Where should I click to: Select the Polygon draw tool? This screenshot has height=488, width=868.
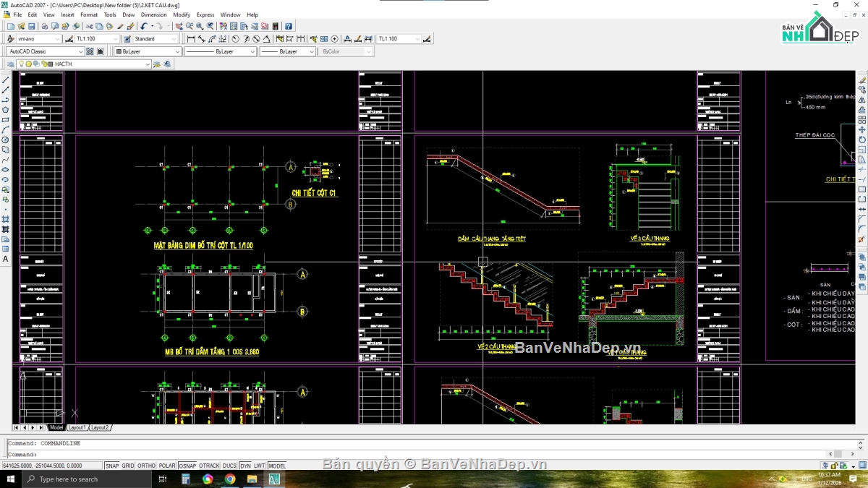tap(6, 110)
